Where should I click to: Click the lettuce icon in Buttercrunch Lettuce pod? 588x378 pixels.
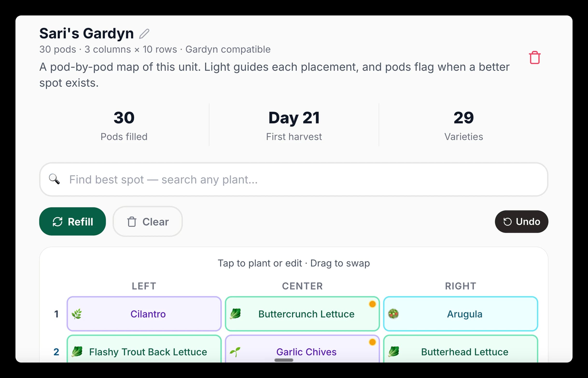coord(235,314)
